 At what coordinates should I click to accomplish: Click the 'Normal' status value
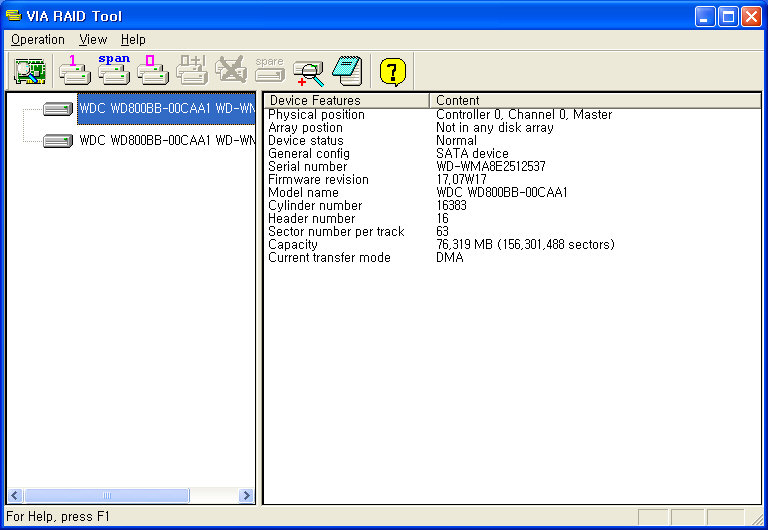tap(456, 141)
